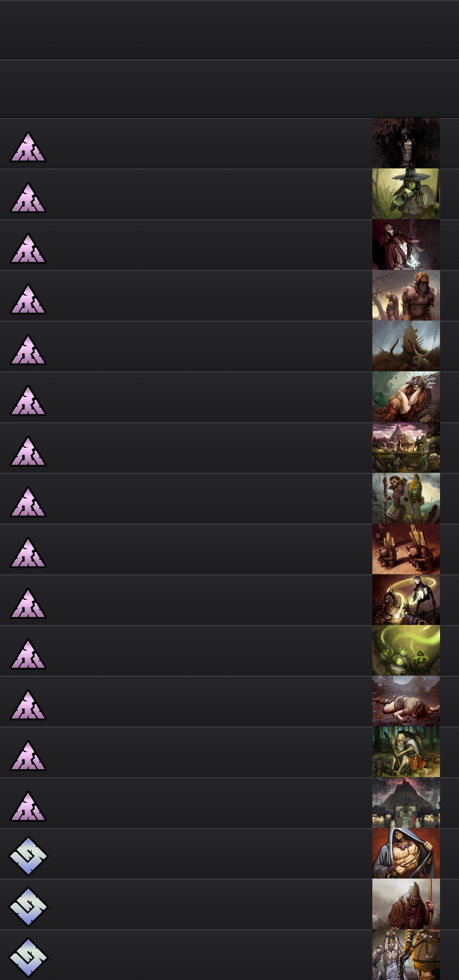Viewport: 459px width, 980px height.
Task: Open the green-faced witch with hat thumbnail
Action: point(406,194)
